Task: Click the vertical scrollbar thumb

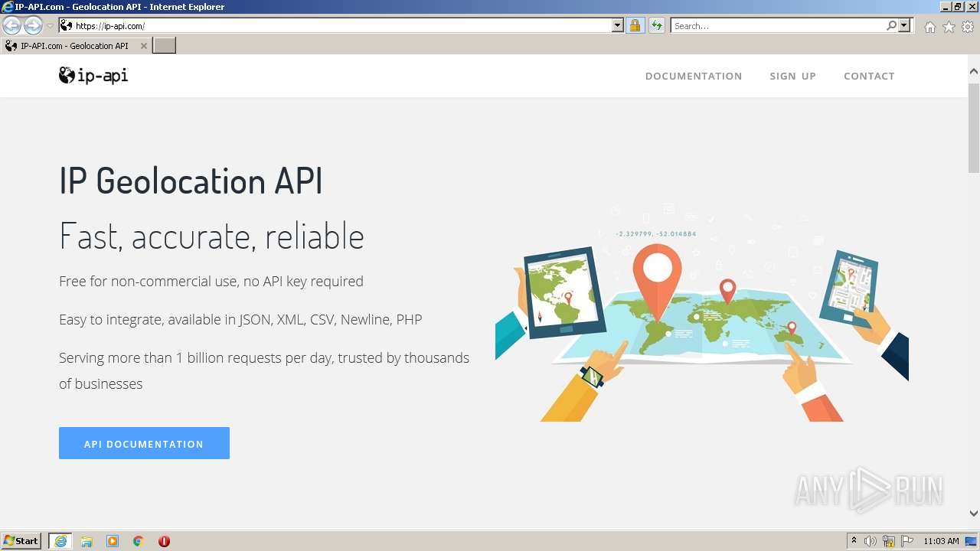Action: click(974, 129)
